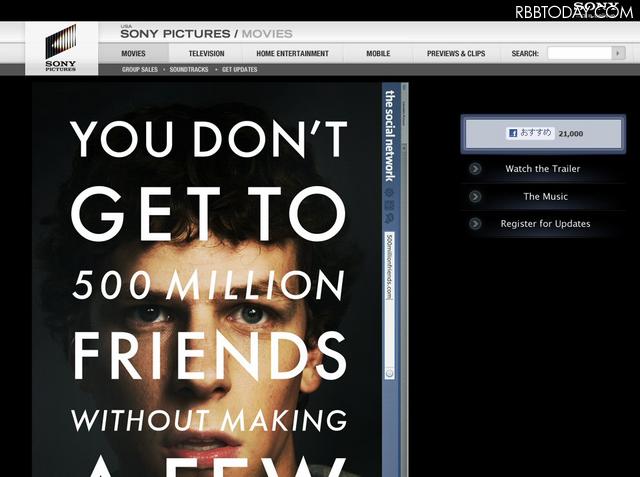Click the 21,000 recommend count
Screen dimensions: 640x477
571,134
